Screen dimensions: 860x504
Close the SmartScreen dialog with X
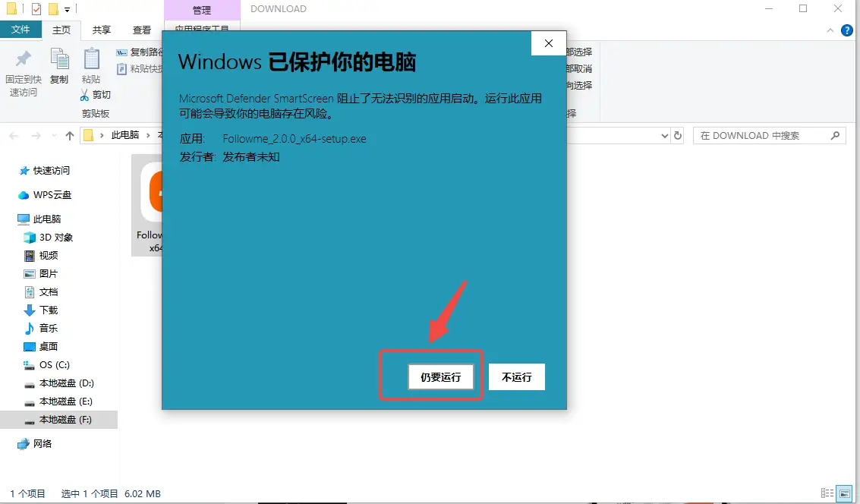pyautogui.click(x=549, y=43)
